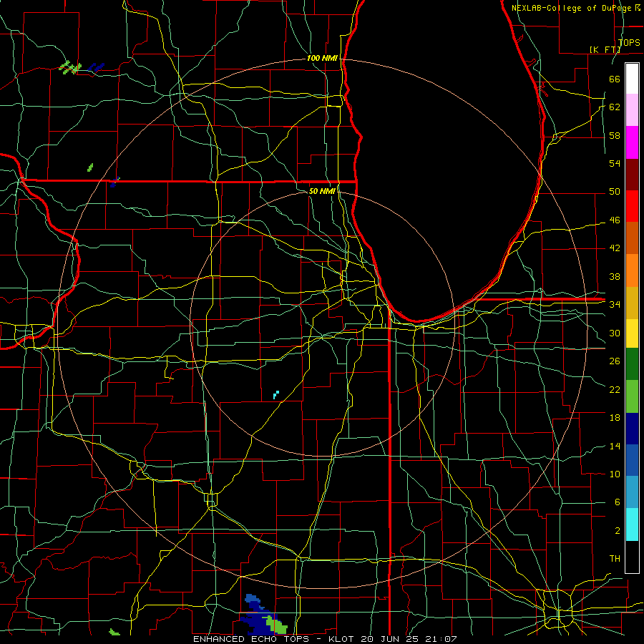The image size is (644, 644).
Task: Click the Enhanced Echo Tops KLOT timestamp caption
Action: [x=325, y=639]
